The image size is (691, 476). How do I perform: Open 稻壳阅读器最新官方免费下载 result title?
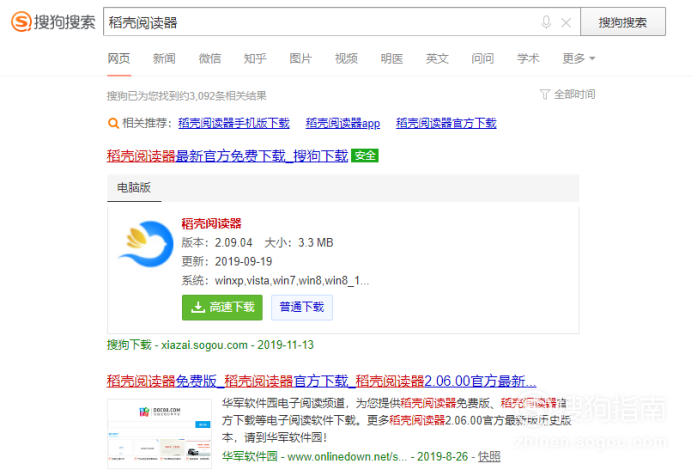(x=227, y=156)
